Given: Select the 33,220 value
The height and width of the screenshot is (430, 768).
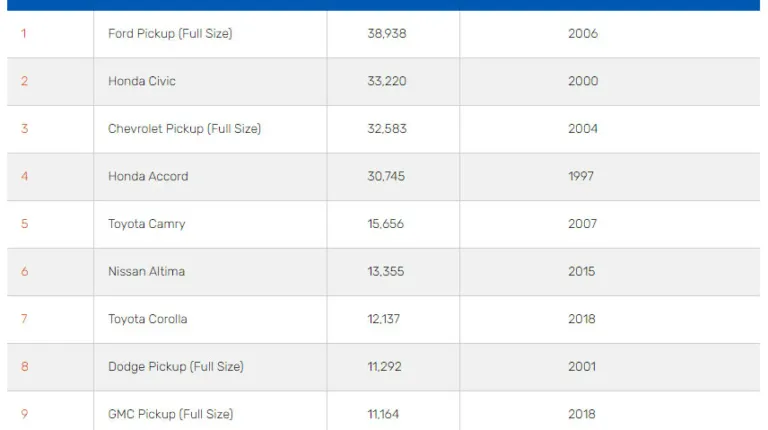Looking at the screenshot, I should click(x=387, y=81).
